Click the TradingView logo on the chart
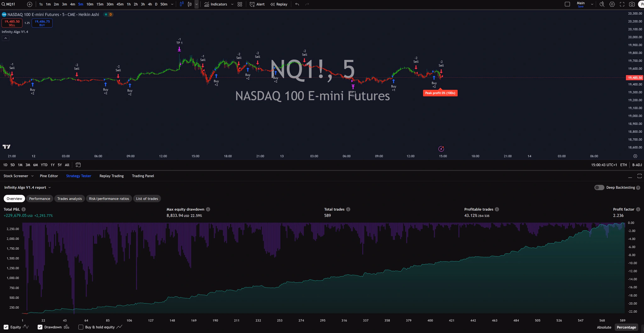 (6, 146)
